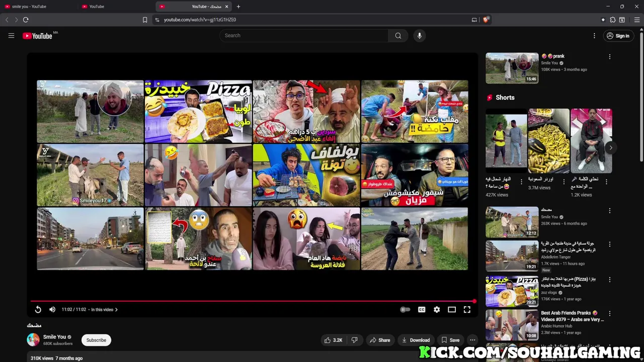Show next Shorts with the arrow
The width and height of the screenshot is (644, 362).
(x=610, y=147)
